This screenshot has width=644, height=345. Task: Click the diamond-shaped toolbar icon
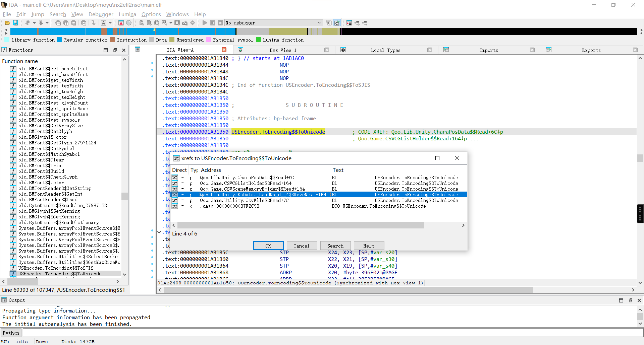tap(193, 23)
